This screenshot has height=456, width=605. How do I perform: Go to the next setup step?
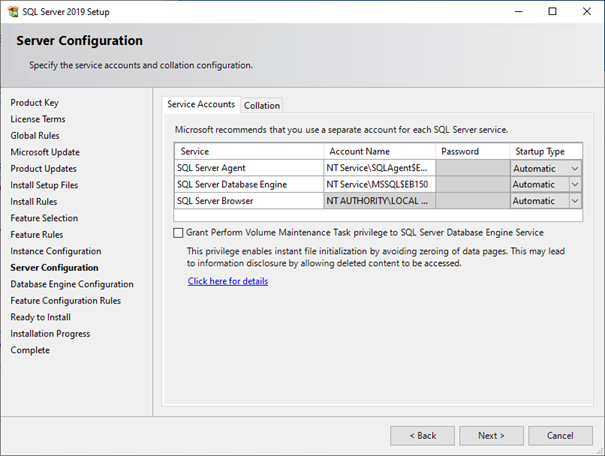[491, 436]
